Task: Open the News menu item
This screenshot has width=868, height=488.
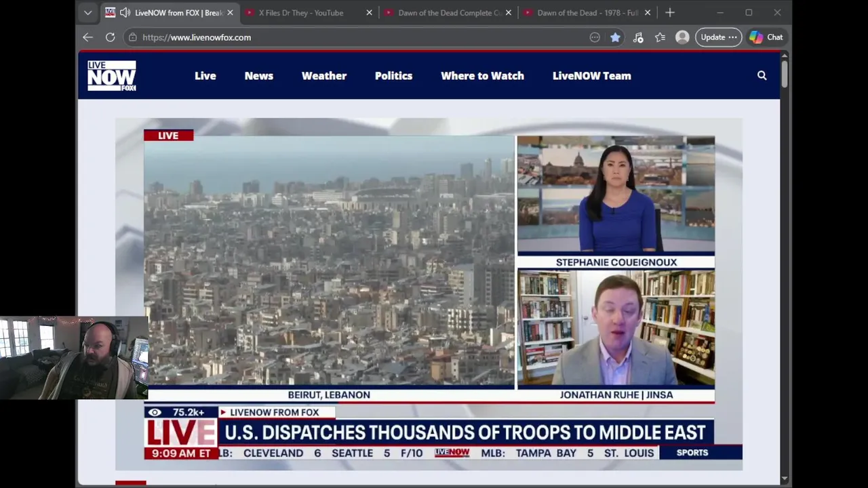Action: coord(259,76)
